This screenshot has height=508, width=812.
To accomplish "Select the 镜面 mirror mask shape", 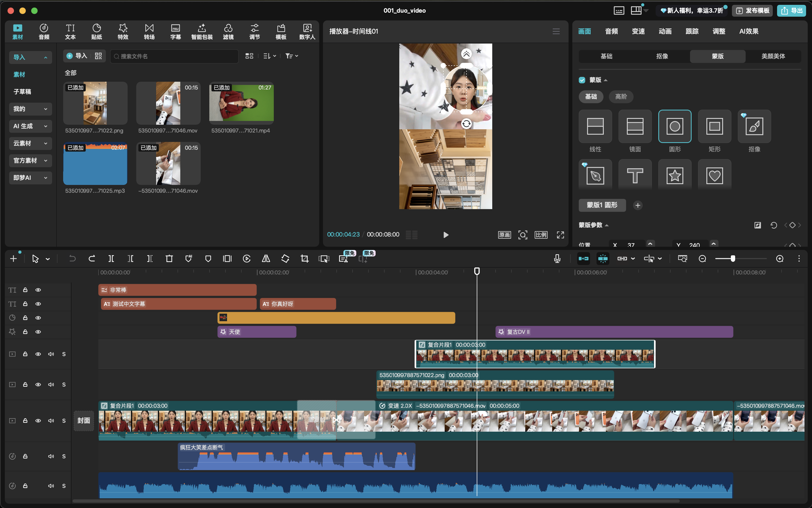I will pyautogui.click(x=635, y=126).
